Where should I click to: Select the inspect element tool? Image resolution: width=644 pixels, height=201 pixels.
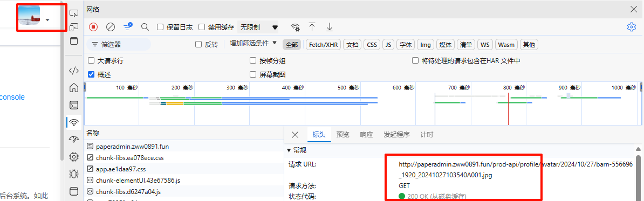[x=74, y=13]
